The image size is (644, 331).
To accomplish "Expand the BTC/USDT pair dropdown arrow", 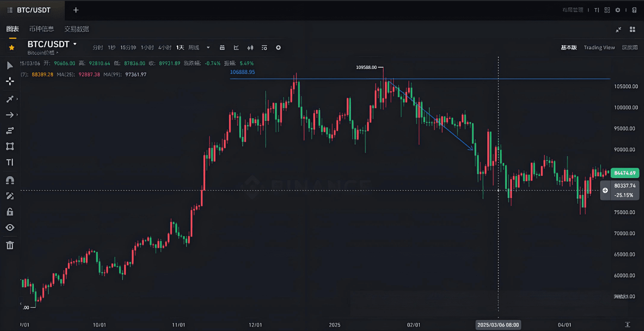I will [x=75, y=44].
